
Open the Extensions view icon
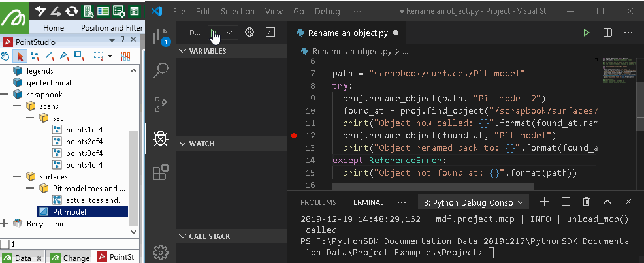[x=160, y=172]
